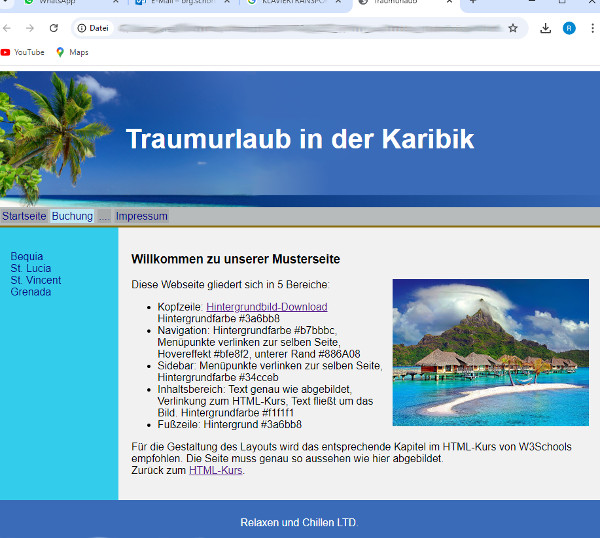Close the Traumurlaub tab
The width and height of the screenshot is (600, 538).
(x=450, y=2)
